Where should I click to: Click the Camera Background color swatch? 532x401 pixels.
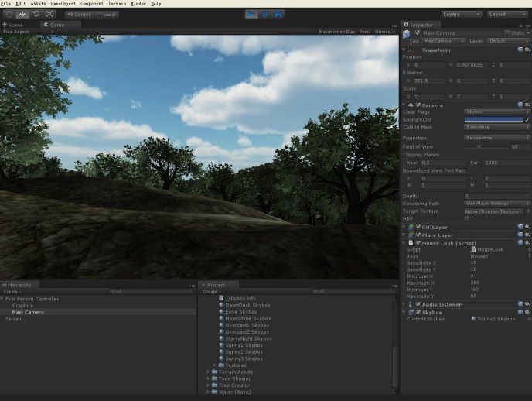[x=493, y=119]
